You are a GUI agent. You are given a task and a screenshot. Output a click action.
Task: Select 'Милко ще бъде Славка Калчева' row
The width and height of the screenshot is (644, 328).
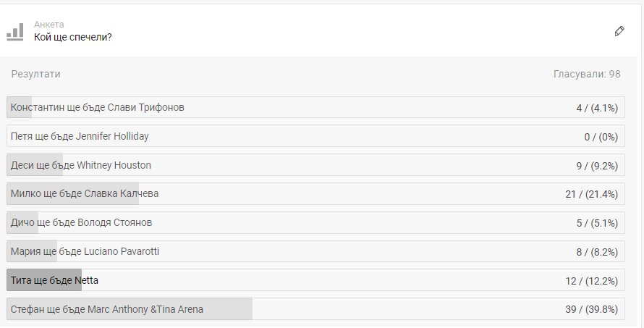[x=85, y=194]
